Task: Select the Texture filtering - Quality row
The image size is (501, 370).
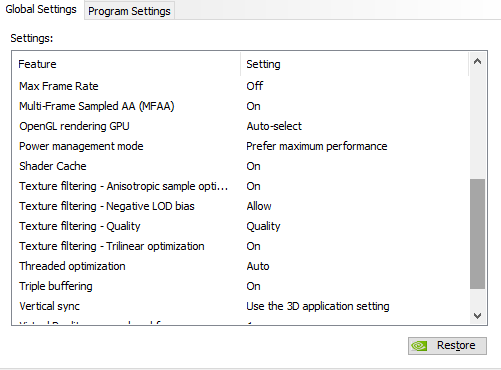Action: (240, 226)
